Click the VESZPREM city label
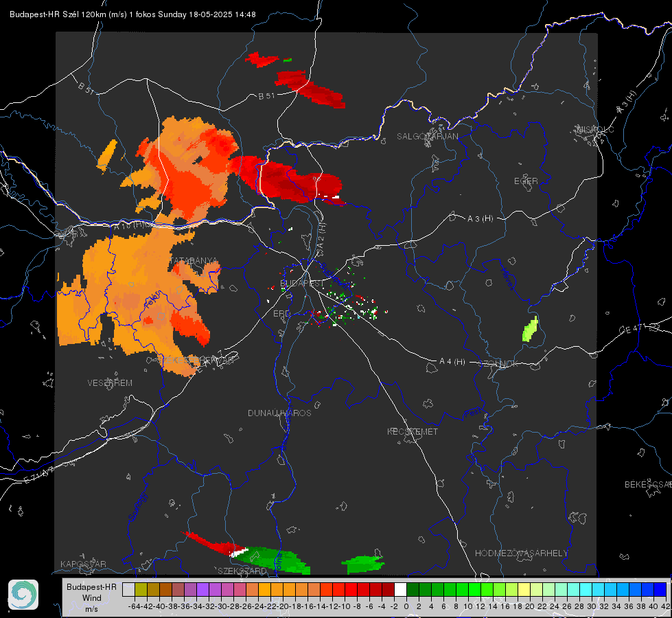This screenshot has width=672, height=618. point(110,382)
